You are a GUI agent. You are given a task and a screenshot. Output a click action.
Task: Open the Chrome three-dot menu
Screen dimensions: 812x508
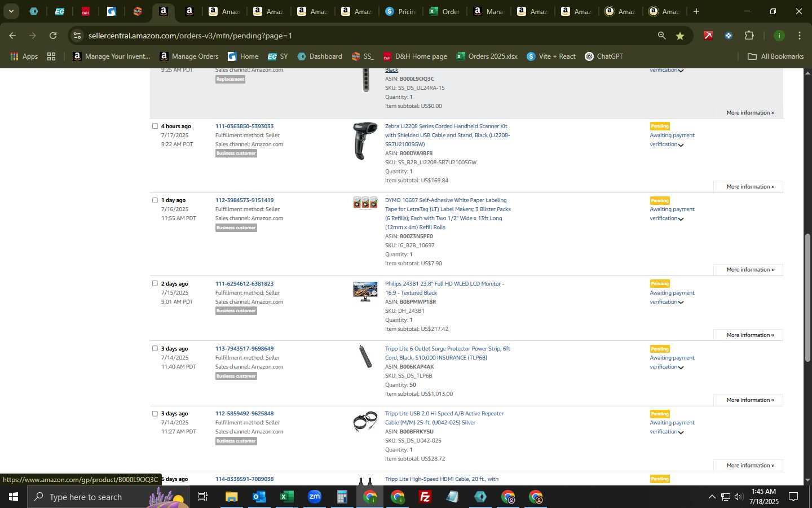pyautogui.click(x=799, y=36)
